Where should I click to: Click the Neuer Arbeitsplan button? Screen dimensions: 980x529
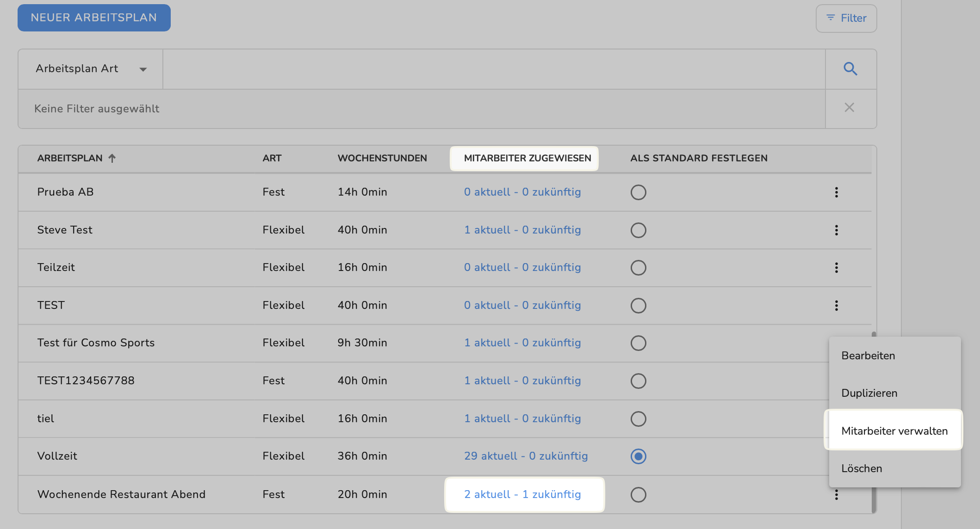pyautogui.click(x=94, y=18)
